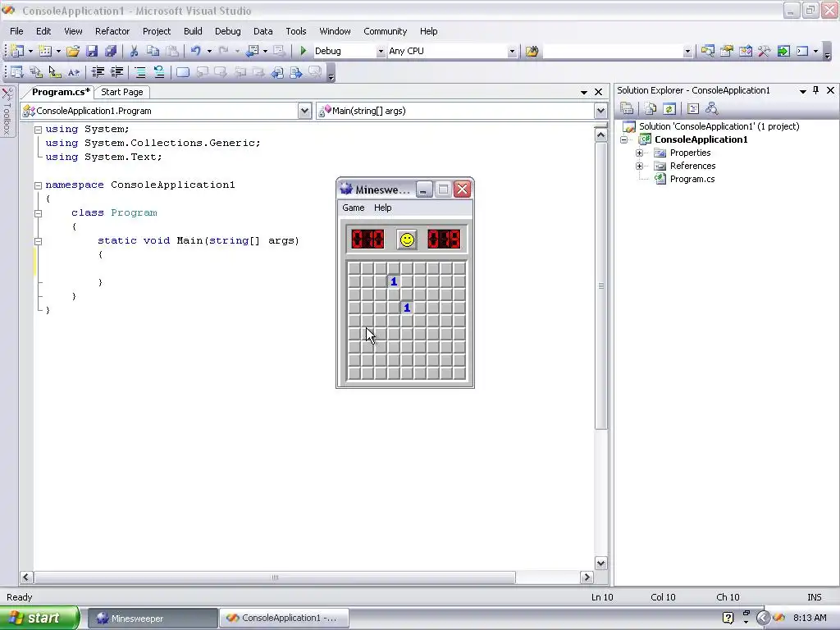The image size is (840, 630).
Task: Open the ConsoleApplication1.Program class dropdown
Action: (x=304, y=111)
